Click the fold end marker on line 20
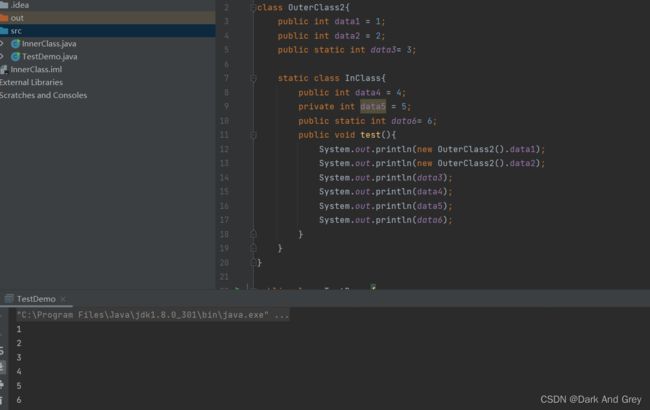The height and width of the screenshot is (410, 650). [253, 262]
